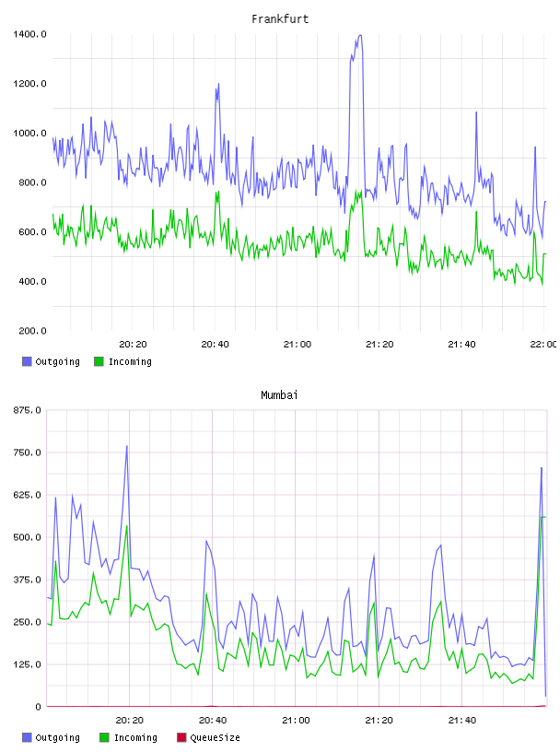Click the 21:40 time label on Frankfurt chart
The width and height of the screenshot is (560, 752).
[x=461, y=344]
